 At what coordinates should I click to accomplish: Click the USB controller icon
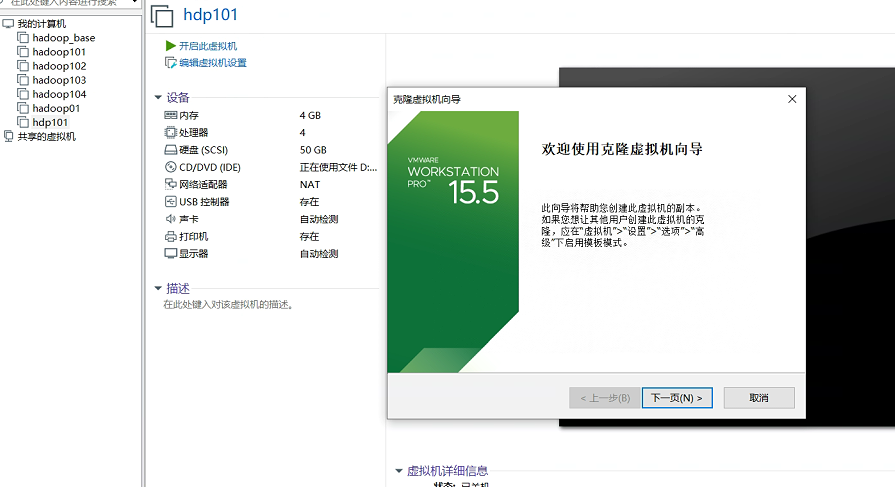pyautogui.click(x=170, y=202)
